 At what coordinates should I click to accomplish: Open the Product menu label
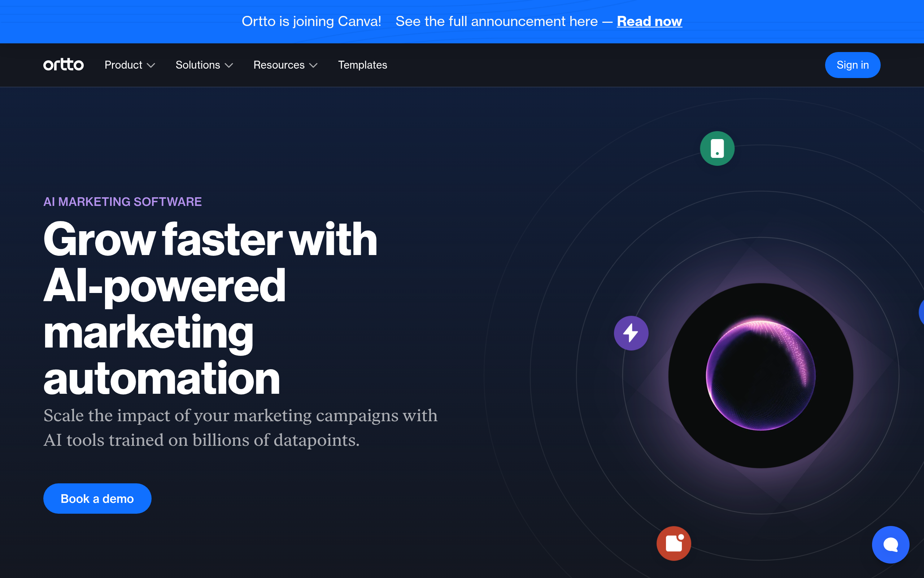pos(123,65)
